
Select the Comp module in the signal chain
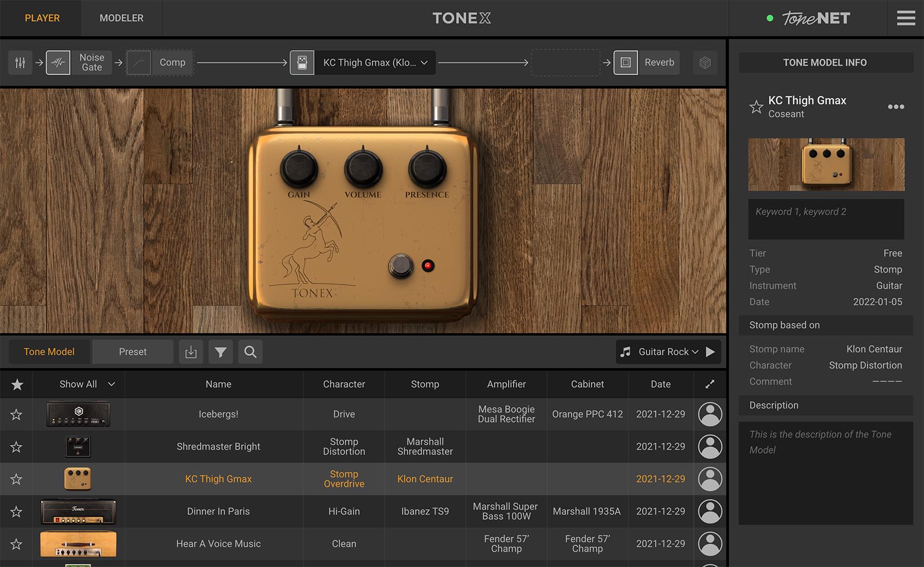(159, 62)
